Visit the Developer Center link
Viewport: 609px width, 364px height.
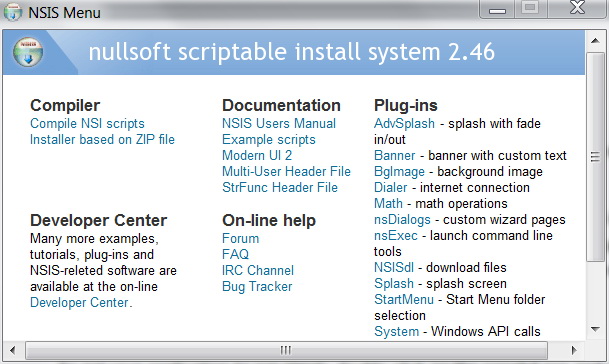[x=79, y=302]
